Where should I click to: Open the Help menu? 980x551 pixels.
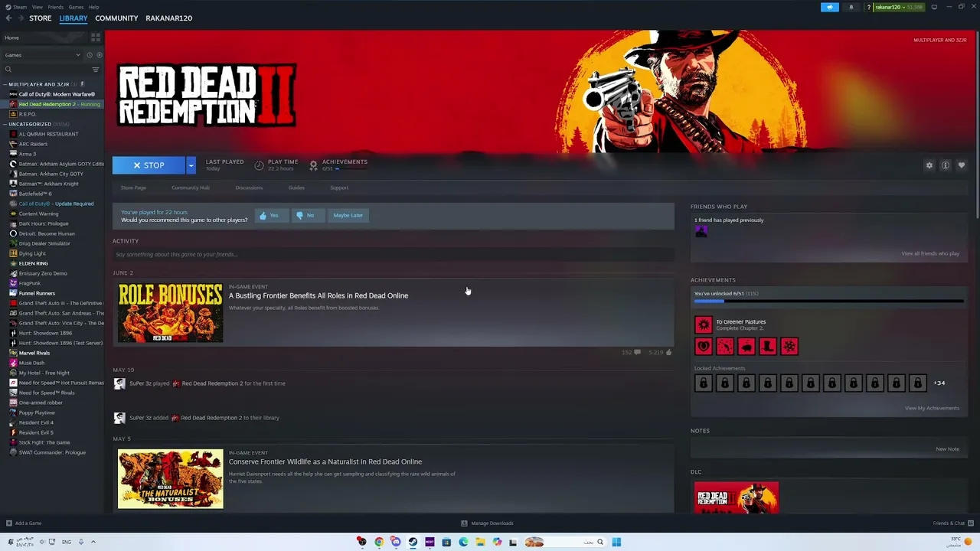coord(93,7)
